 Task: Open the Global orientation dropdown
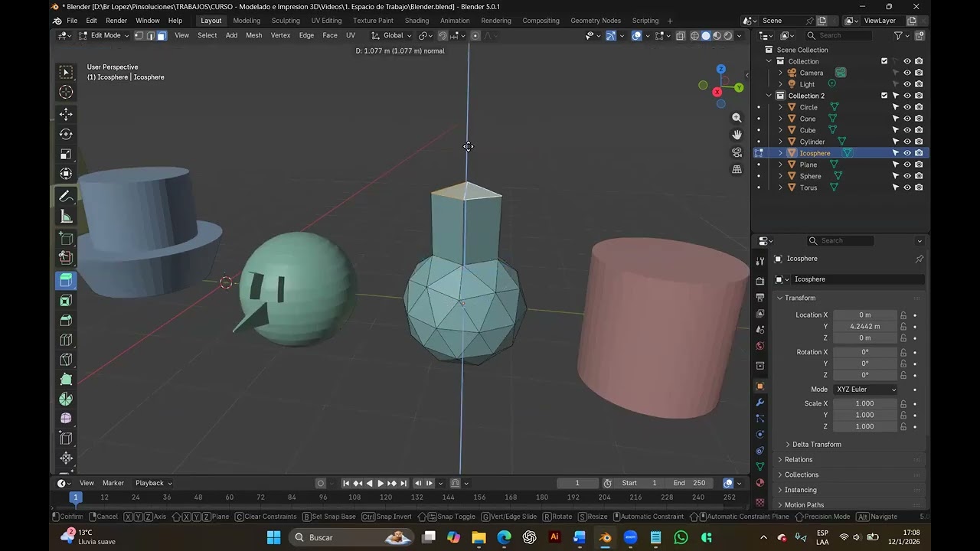click(391, 35)
